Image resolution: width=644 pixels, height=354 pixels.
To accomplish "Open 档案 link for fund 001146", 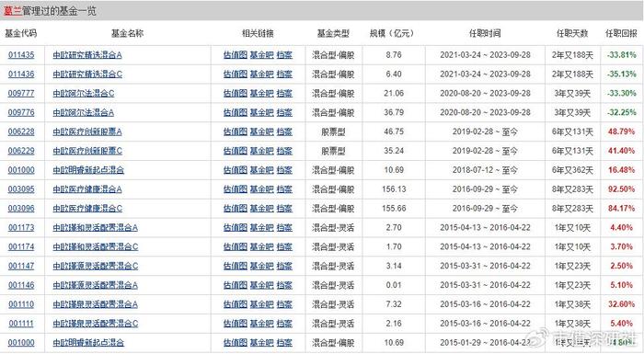I will 284,285.
